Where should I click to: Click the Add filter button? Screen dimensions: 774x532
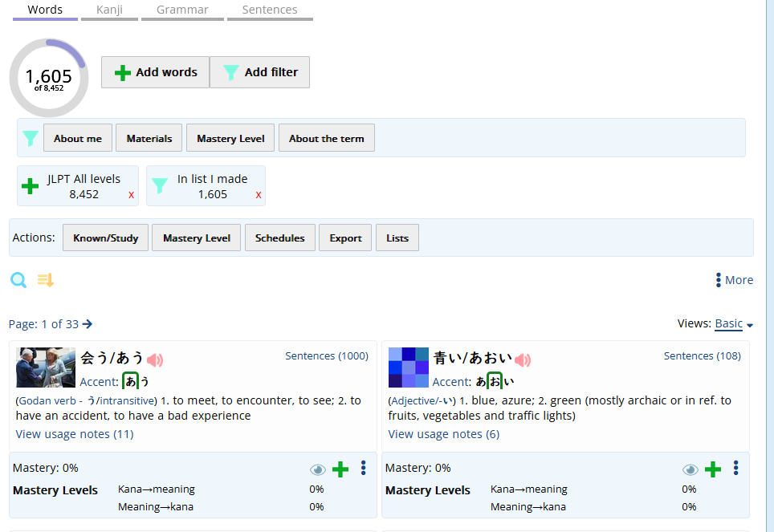(x=259, y=72)
